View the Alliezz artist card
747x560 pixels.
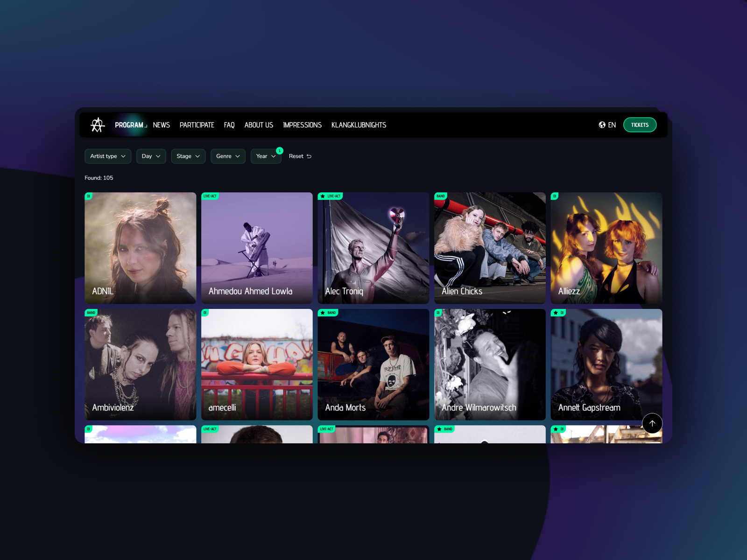[x=606, y=248]
